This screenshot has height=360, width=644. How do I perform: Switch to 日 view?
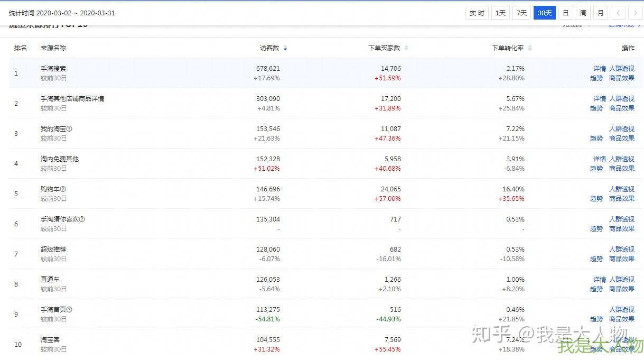tap(566, 13)
